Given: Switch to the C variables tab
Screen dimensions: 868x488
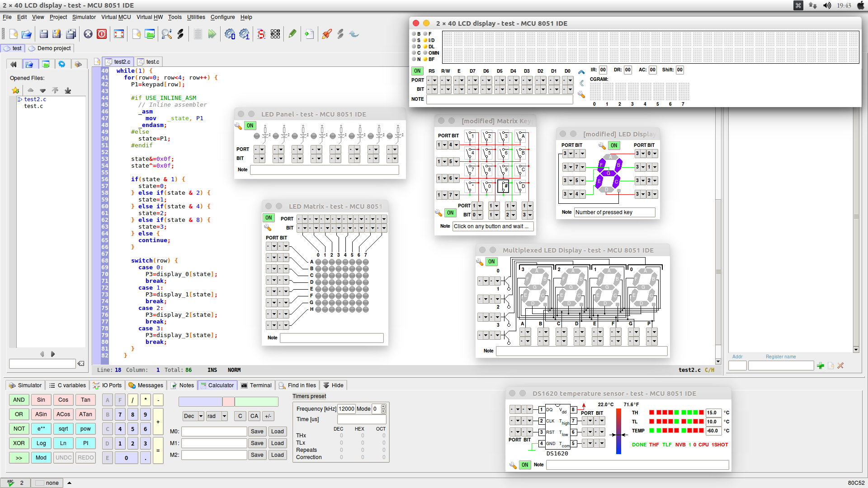Looking at the screenshot, I should tap(67, 385).
